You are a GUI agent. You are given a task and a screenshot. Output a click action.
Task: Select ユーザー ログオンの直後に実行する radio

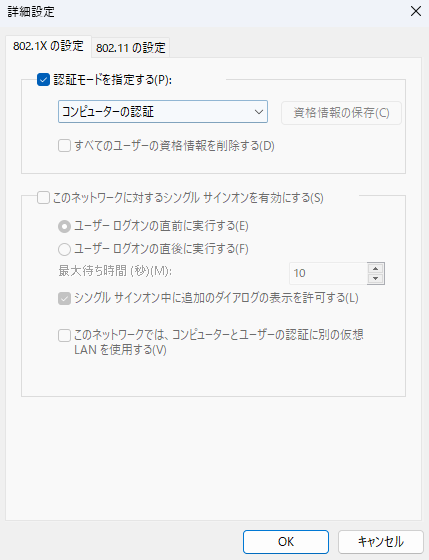point(64,249)
